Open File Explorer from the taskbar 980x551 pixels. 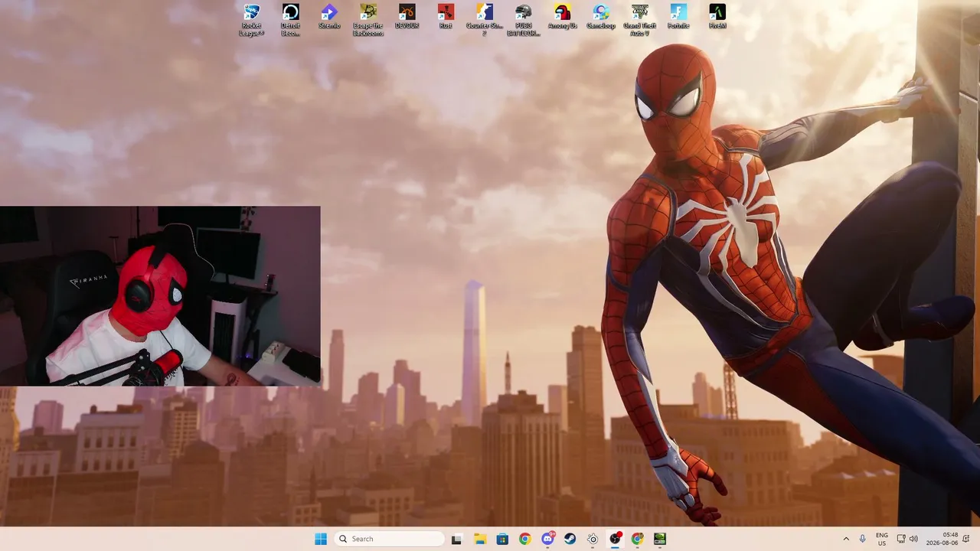pyautogui.click(x=479, y=539)
